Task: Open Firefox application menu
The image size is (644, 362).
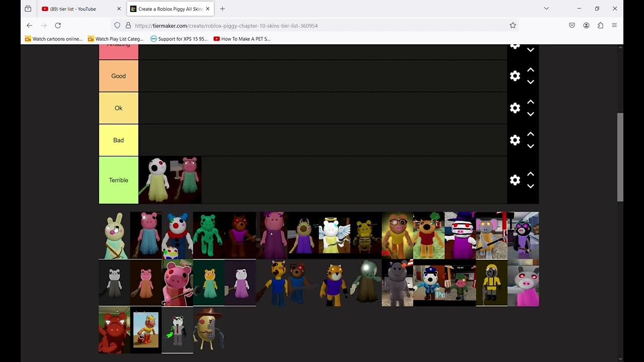Action: (x=614, y=25)
